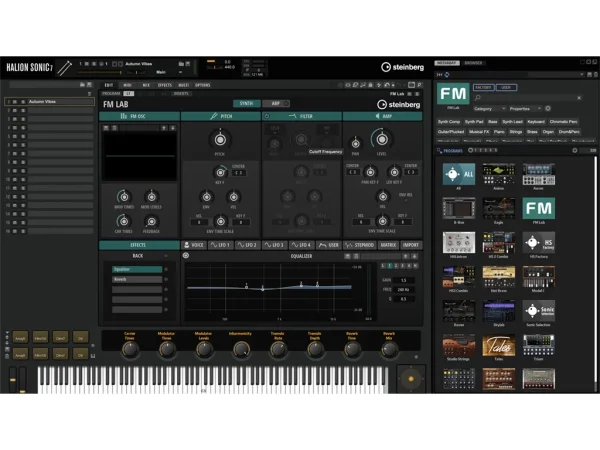Screen dimensions: 600x450
Task: Expand the Main output dropdown
Action: click(x=160, y=72)
